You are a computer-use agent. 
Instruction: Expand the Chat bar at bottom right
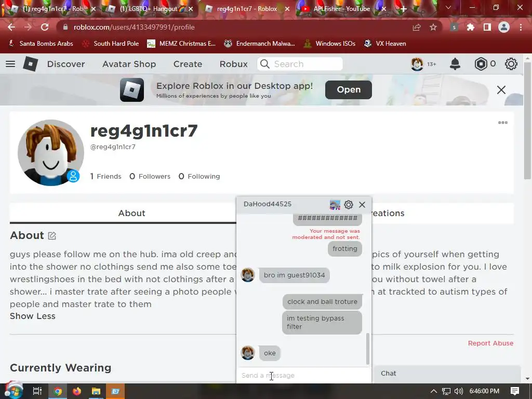(x=446, y=374)
